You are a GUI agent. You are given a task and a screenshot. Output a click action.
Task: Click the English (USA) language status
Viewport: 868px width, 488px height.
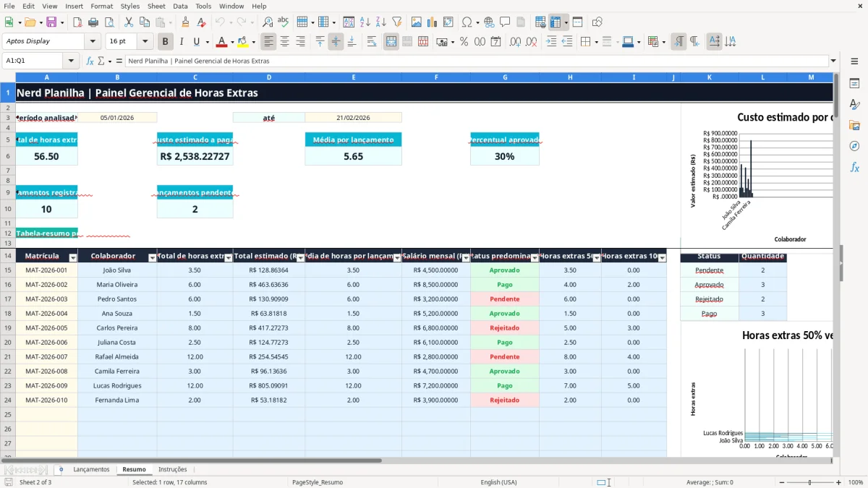[x=498, y=482]
